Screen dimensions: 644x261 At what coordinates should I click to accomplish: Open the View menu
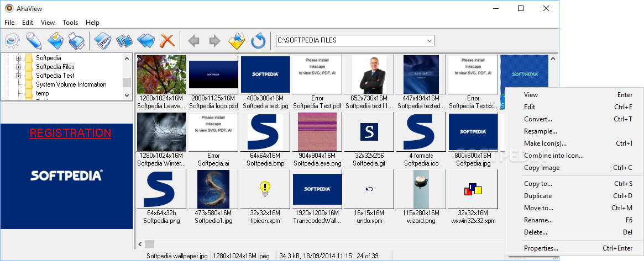[48, 23]
